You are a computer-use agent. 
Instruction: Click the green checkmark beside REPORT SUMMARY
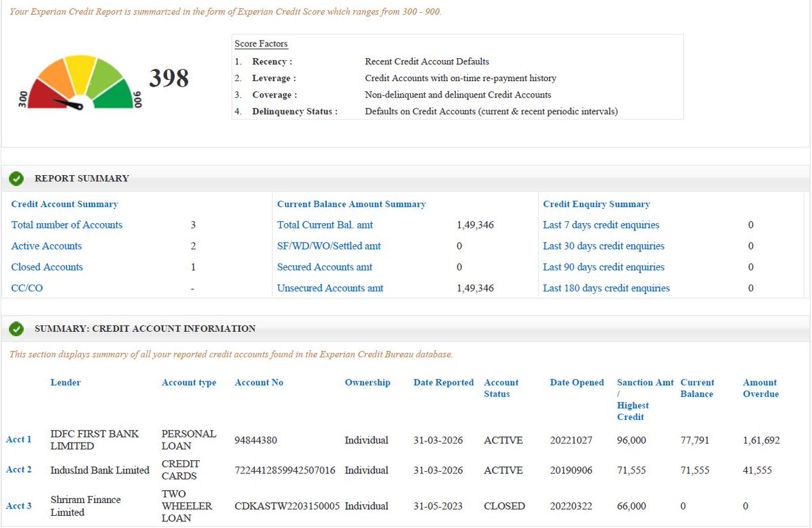(16, 178)
